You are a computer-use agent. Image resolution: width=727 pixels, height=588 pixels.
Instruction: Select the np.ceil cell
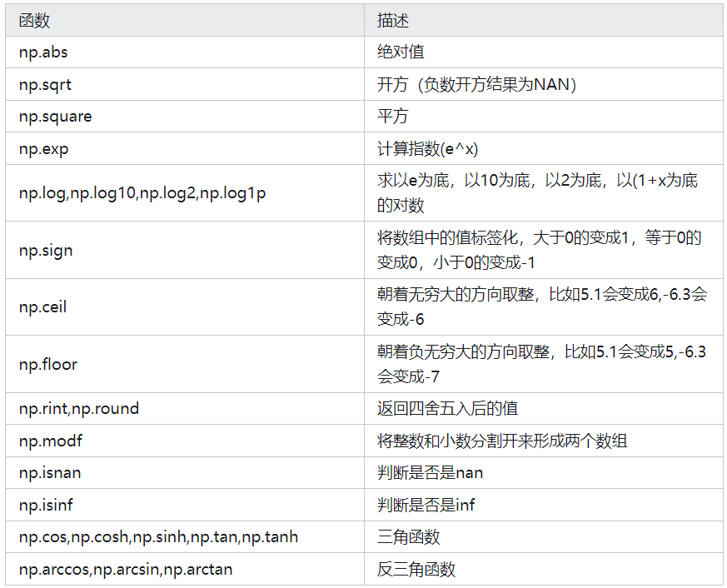(x=42, y=306)
